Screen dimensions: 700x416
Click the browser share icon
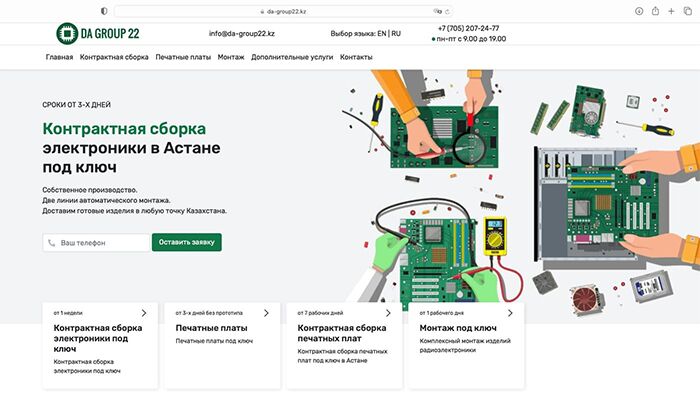(x=656, y=10)
